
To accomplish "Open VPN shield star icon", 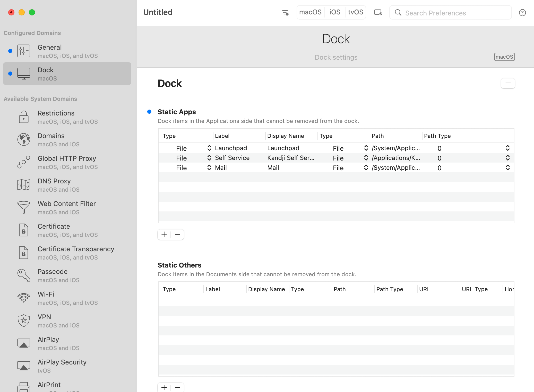I will (x=24, y=320).
